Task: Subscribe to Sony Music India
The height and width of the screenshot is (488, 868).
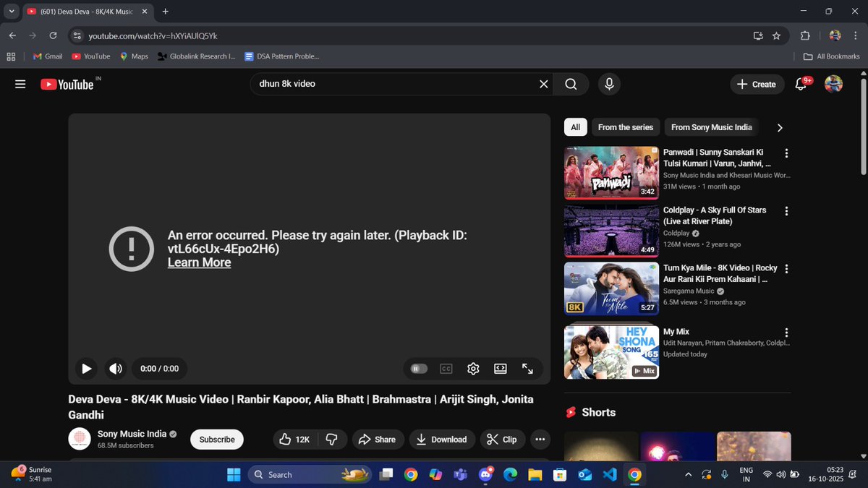Action: tap(217, 440)
